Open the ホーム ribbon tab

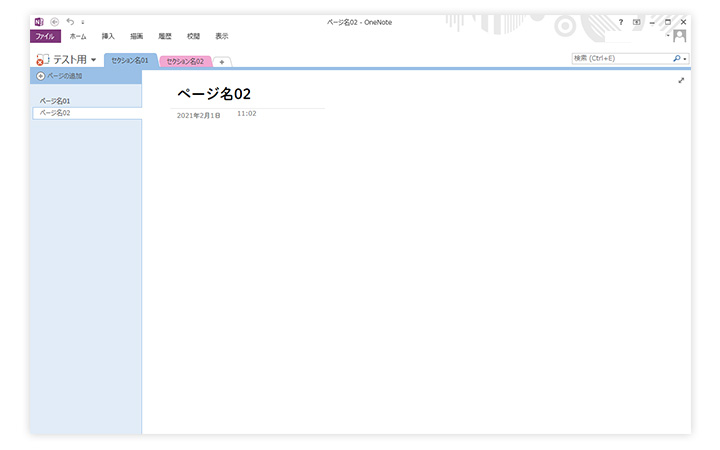(x=78, y=36)
